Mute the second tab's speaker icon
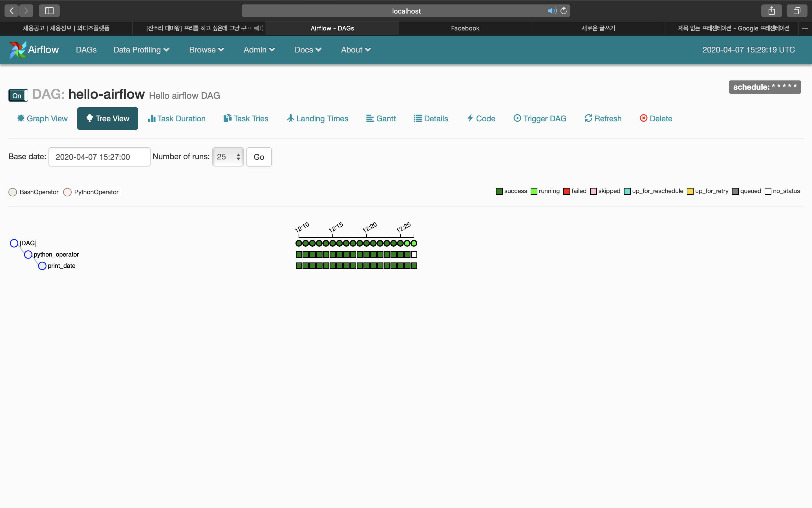 pyautogui.click(x=258, y=28)
